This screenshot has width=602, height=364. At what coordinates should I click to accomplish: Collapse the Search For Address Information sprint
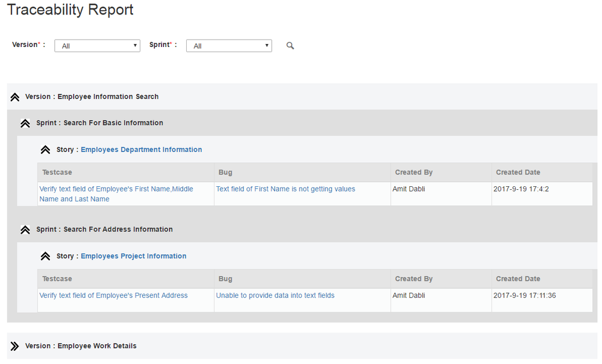click(25, 229)
